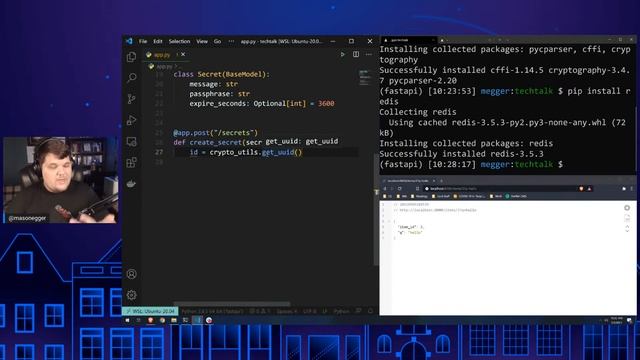Click the browser forward button
Viewport: 640px width, 360px height.
tap(392, 189)
